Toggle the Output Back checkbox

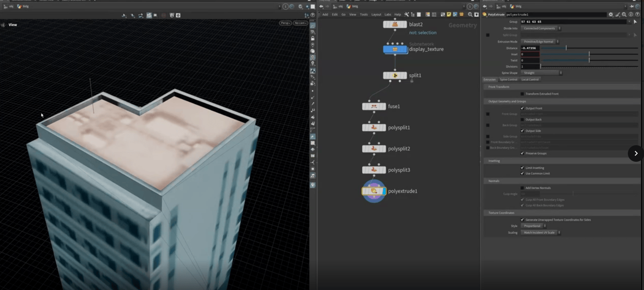click(x=522, y=120)
